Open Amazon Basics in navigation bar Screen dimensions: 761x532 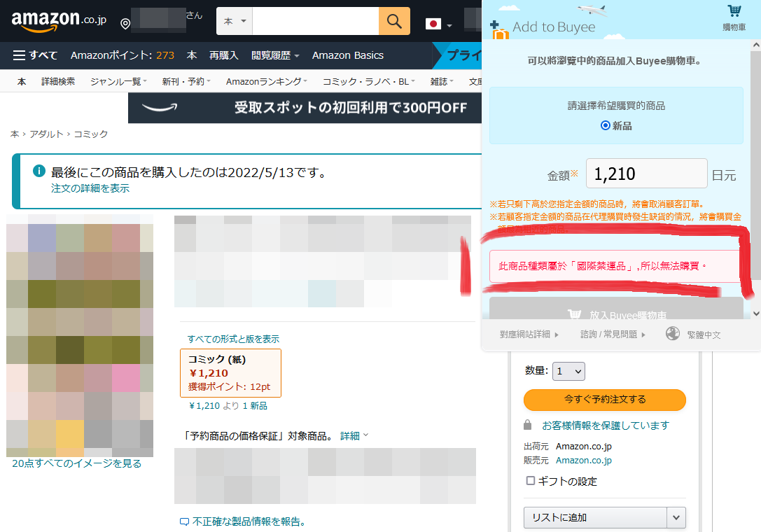[x=347, y=55]
